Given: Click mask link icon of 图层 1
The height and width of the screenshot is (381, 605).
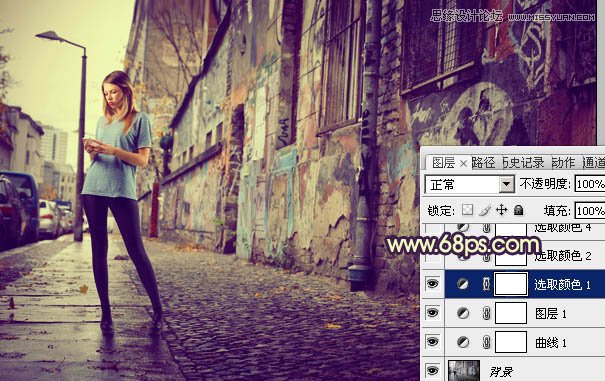Looking at the screenshot, I should click(x=486, y=313).
